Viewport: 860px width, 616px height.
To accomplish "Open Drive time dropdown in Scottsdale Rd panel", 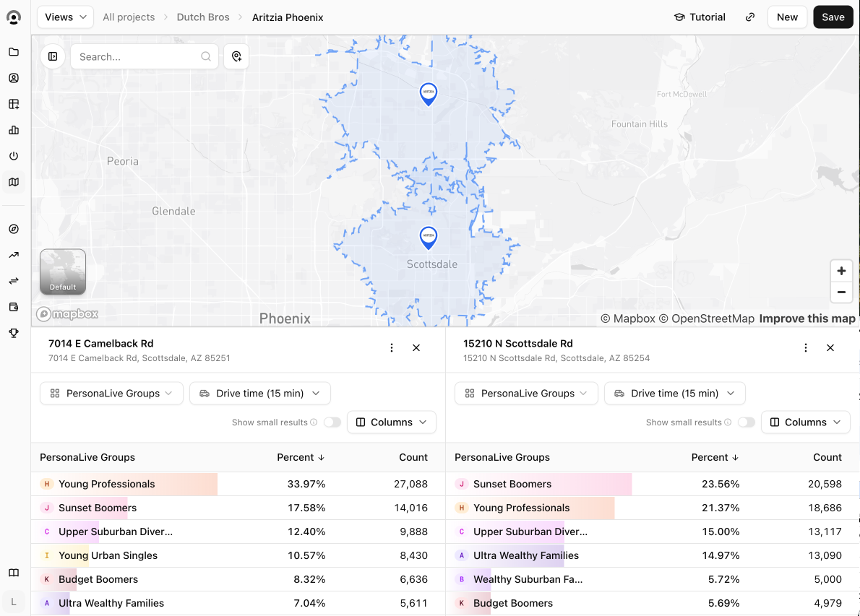I will pos(674,394).
